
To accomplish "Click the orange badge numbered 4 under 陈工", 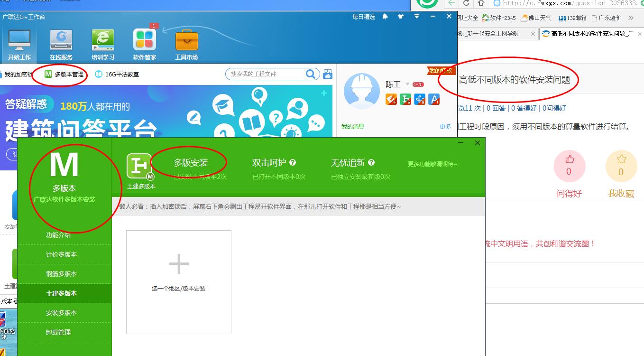I will pos(391,99).
